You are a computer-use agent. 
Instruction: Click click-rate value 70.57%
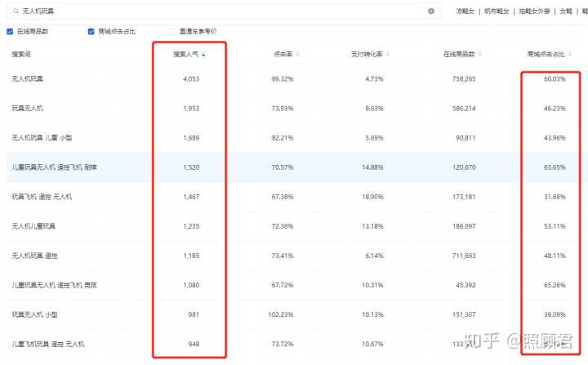point(283,167)
